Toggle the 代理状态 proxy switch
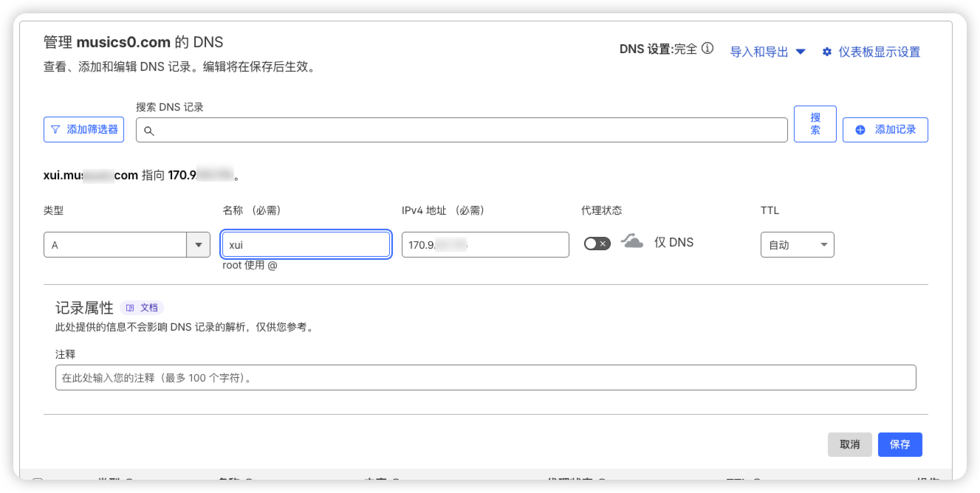980x493 pixels. (x=597, y=244)
